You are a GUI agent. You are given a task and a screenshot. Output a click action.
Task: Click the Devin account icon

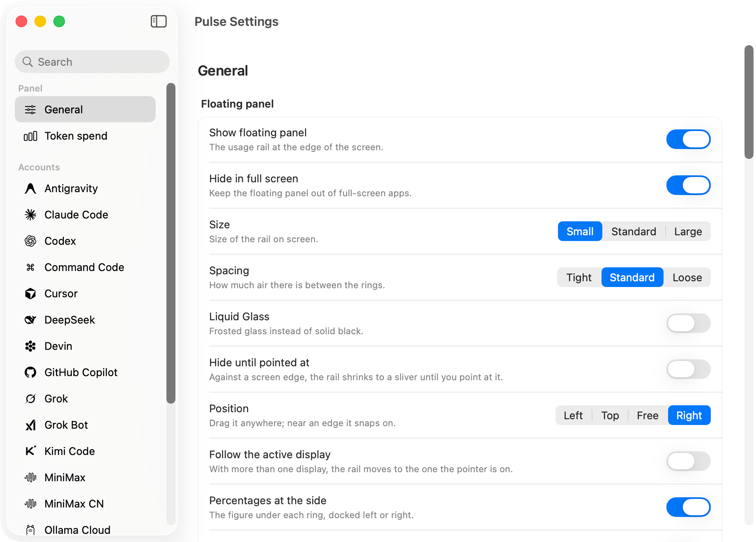[x=30, y=346]
